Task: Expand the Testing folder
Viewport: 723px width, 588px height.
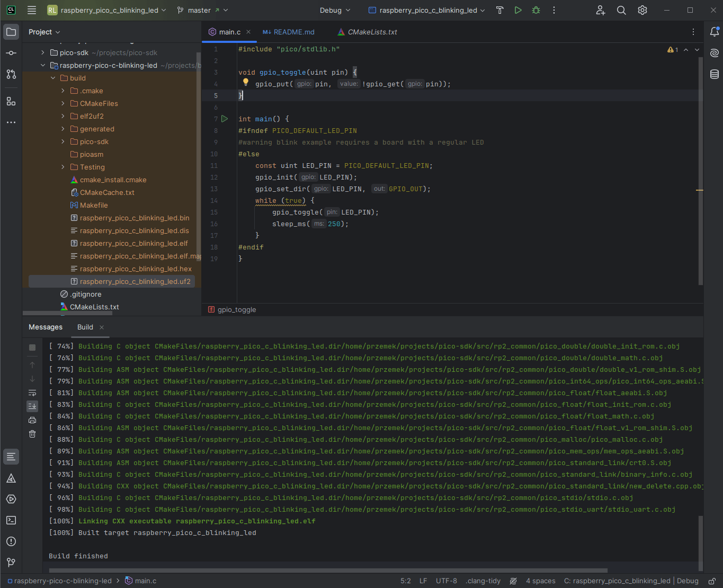Action: point(63,167)
